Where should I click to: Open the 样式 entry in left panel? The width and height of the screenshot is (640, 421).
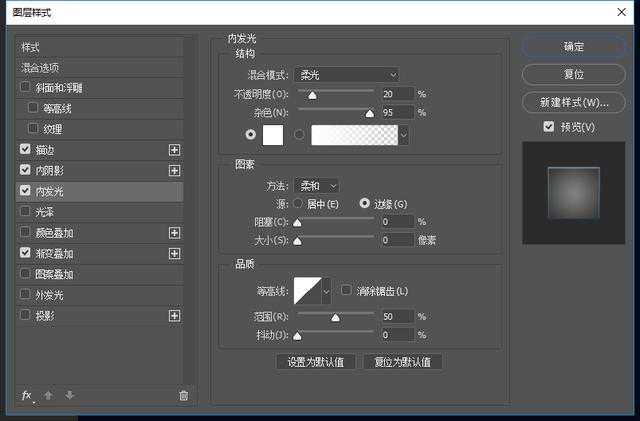31,47
